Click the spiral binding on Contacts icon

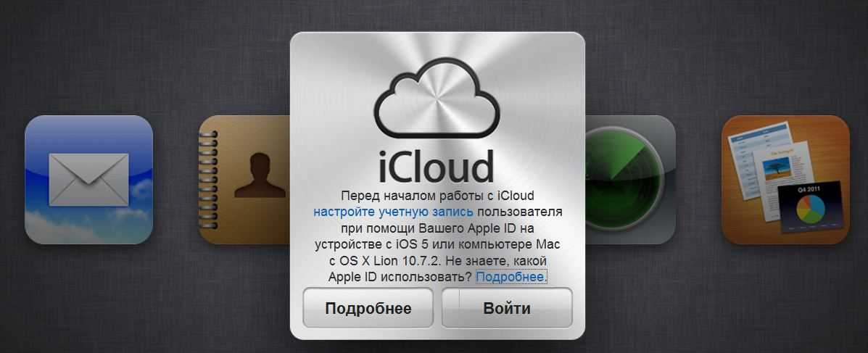(208, 180)
